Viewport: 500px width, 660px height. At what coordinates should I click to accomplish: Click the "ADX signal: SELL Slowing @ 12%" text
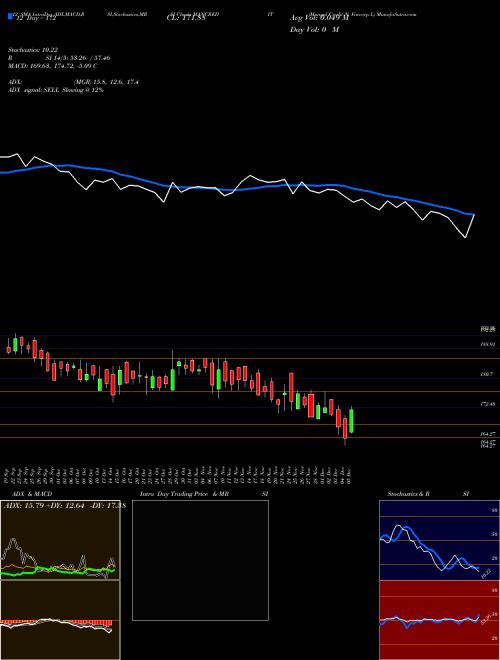point(56,90)
